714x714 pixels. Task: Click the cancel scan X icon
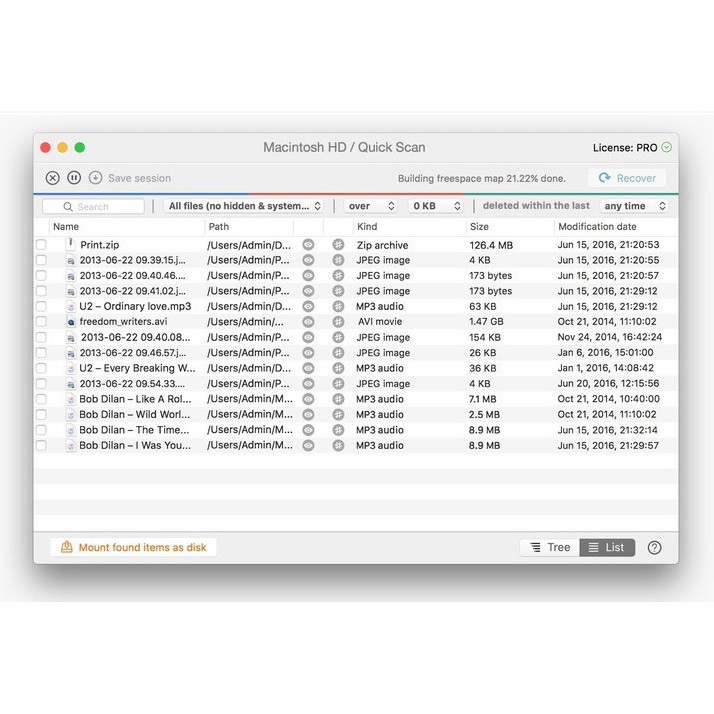coord(53,178)
